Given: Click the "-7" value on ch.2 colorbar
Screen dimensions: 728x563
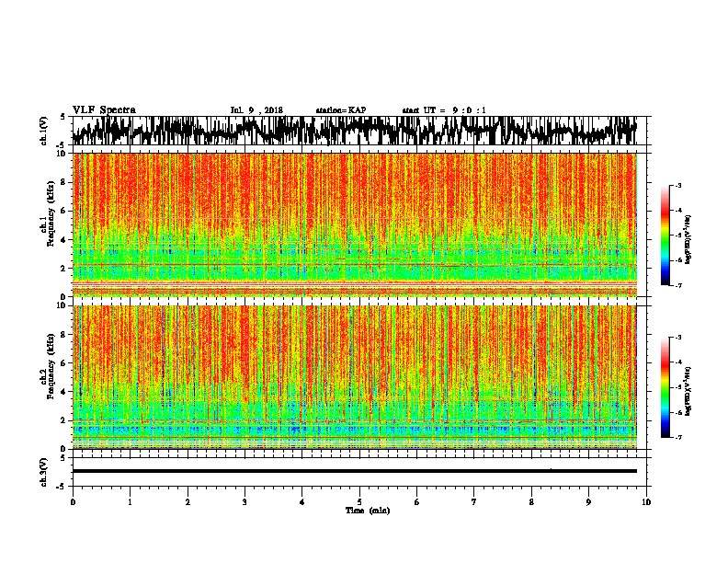Looking at the screenshot, I should 678,437.
